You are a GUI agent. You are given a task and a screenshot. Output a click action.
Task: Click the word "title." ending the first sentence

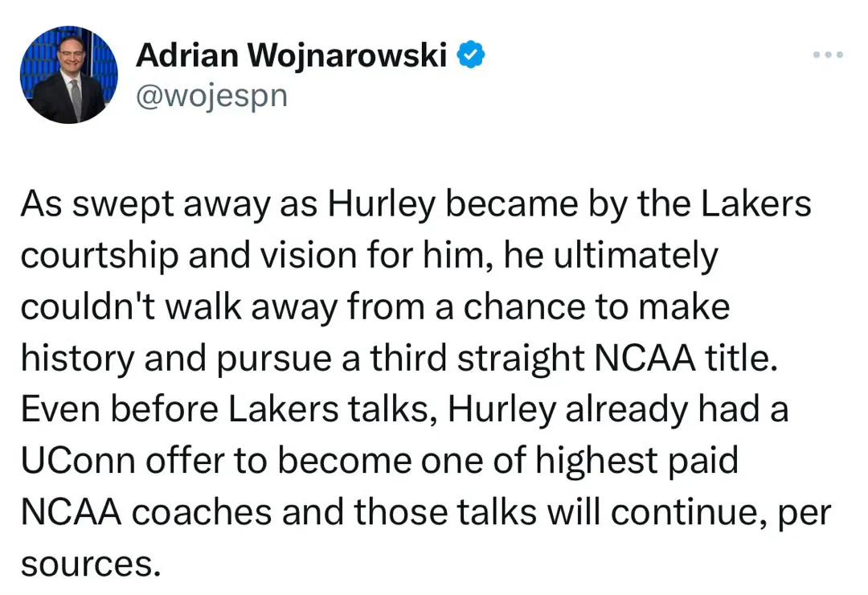pos(741,358)
